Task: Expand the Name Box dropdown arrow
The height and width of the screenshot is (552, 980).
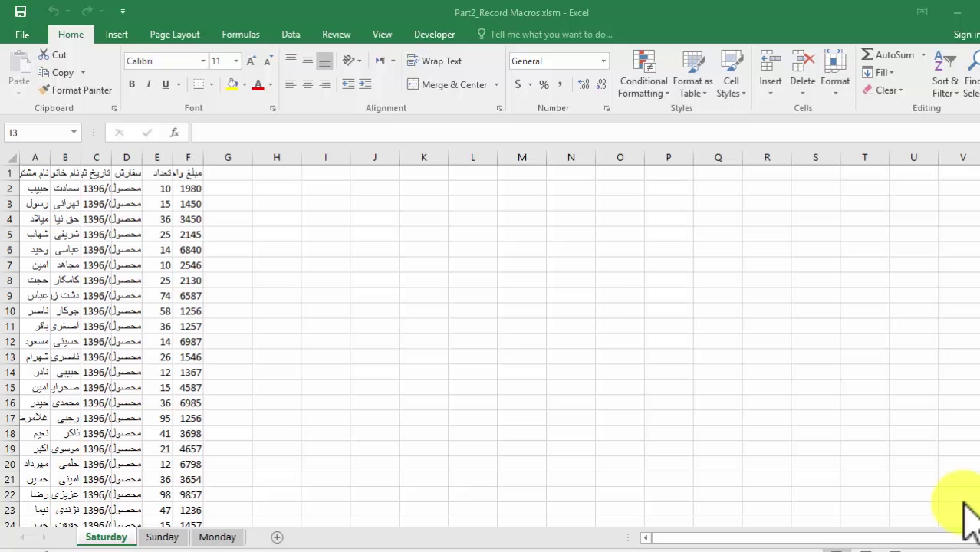Action: [x=74, y=133]
